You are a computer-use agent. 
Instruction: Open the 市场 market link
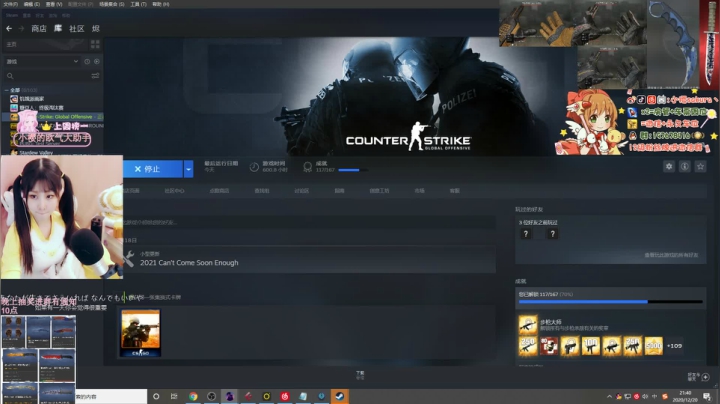pos(419,191)
